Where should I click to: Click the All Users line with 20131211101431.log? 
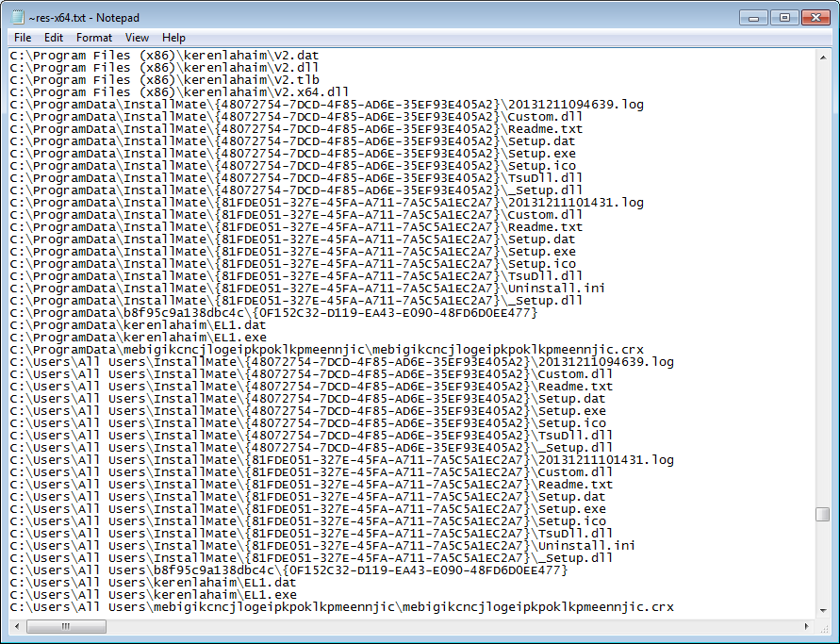(x=342, y=460)
